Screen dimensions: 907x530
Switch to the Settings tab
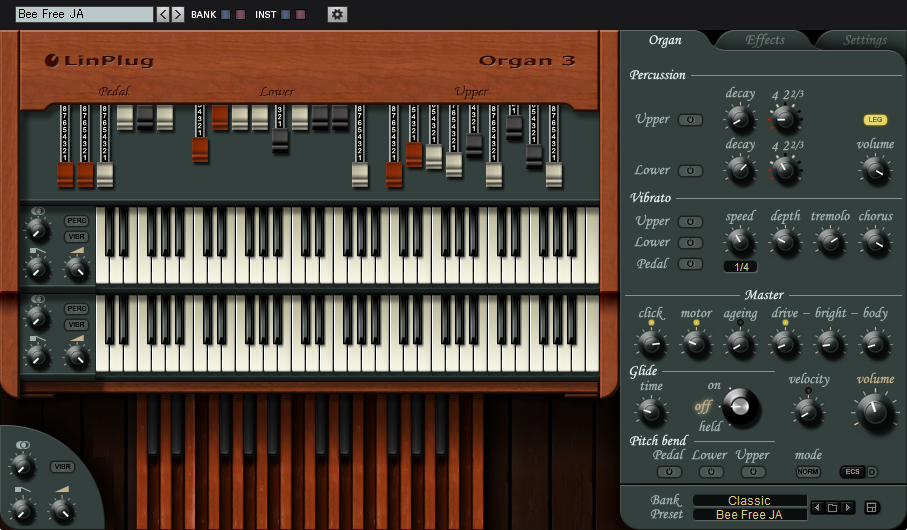(865, 40)
